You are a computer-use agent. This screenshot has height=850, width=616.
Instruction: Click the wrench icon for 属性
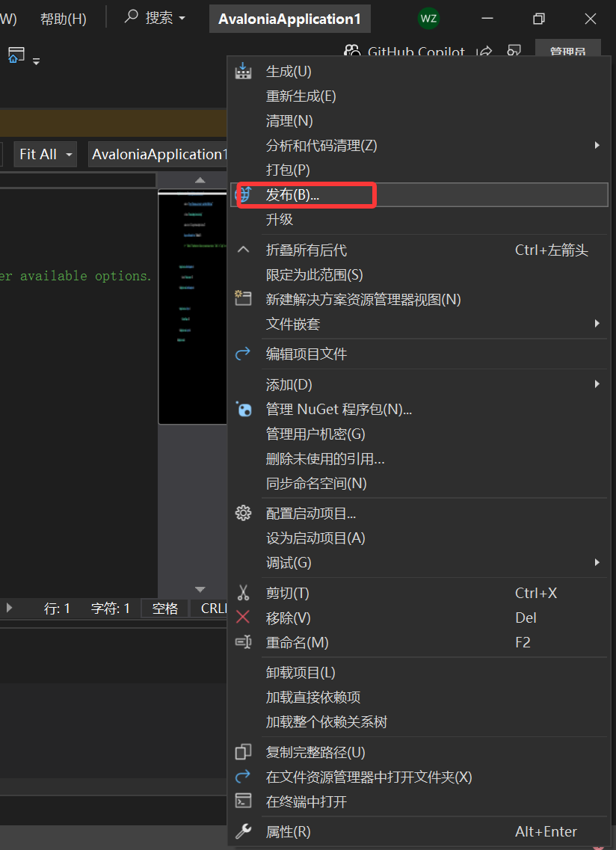click(243, 831)
